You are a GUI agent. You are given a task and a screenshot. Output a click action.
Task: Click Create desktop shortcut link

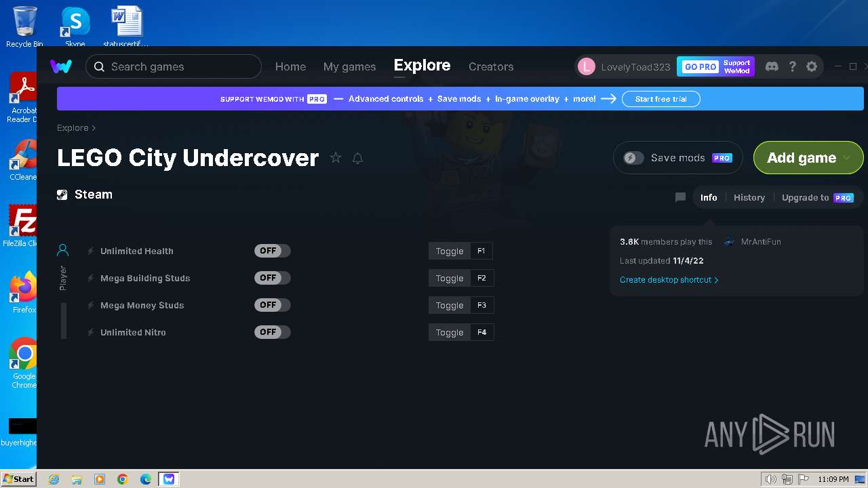[x=669, y=279]
